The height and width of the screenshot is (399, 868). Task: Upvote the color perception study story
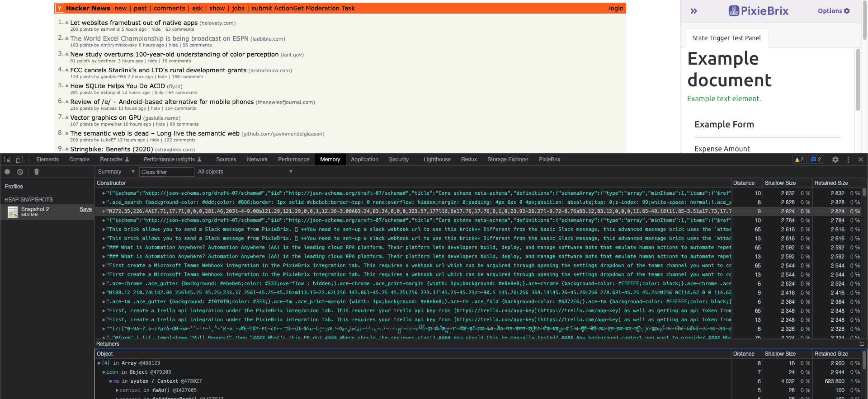(x=67, y=54)
